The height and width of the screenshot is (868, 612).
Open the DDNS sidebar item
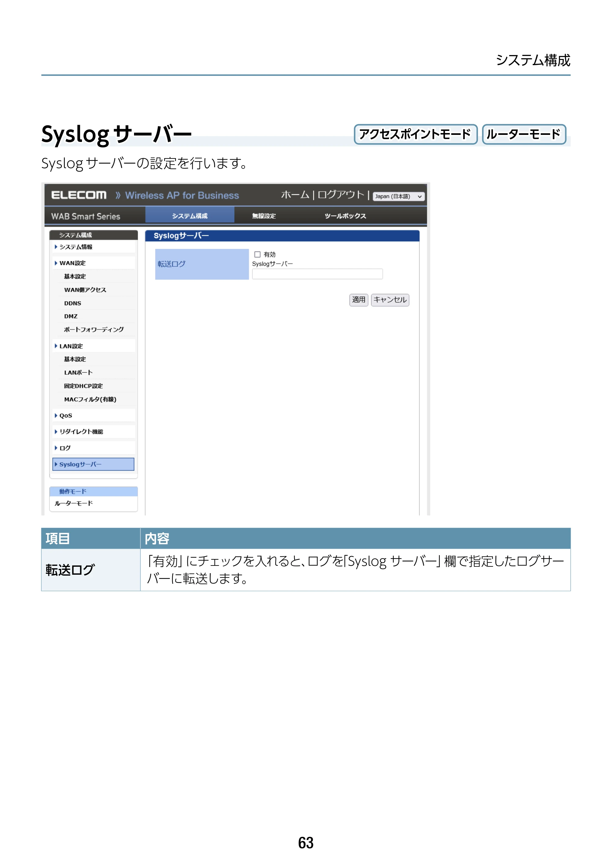pos(73,303)
